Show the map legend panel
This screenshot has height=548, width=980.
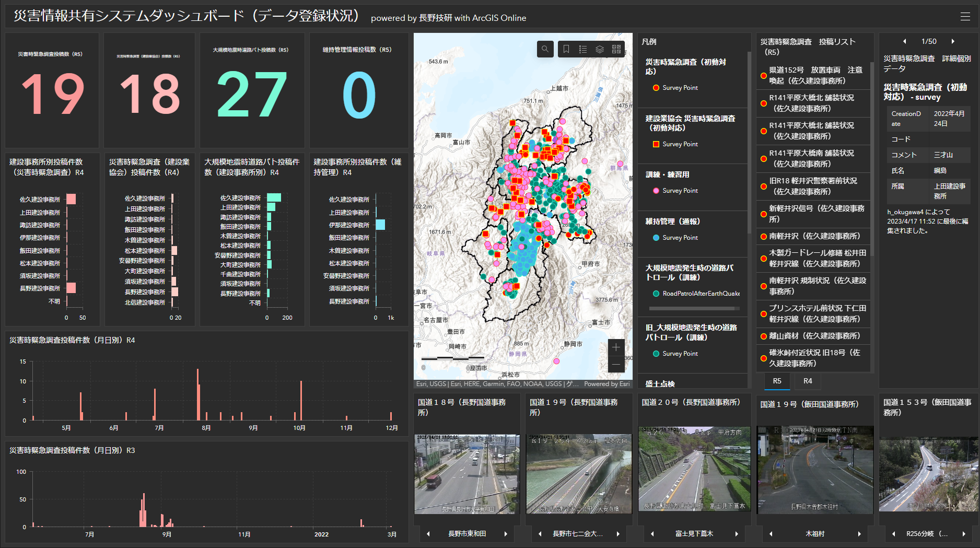pos(582,49)
